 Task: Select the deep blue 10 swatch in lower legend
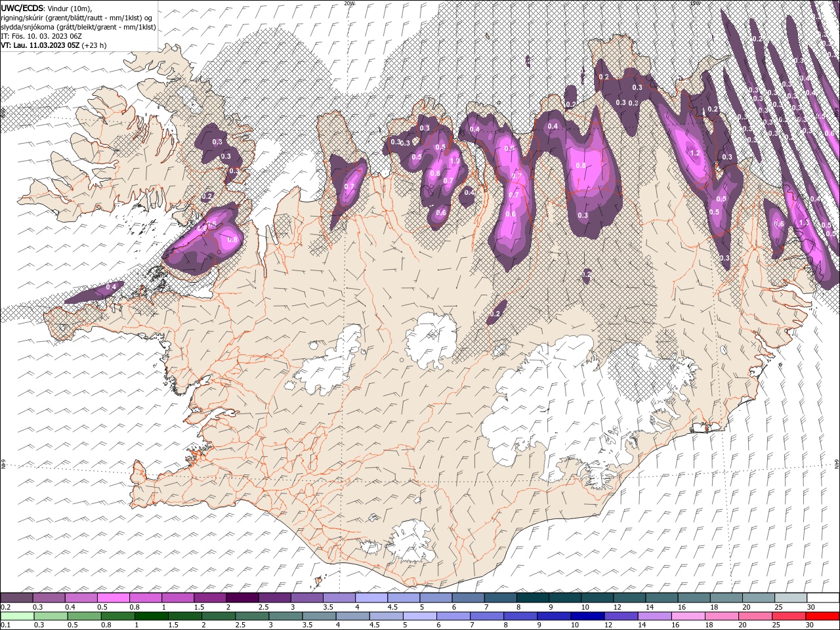[x=587, y=616]
